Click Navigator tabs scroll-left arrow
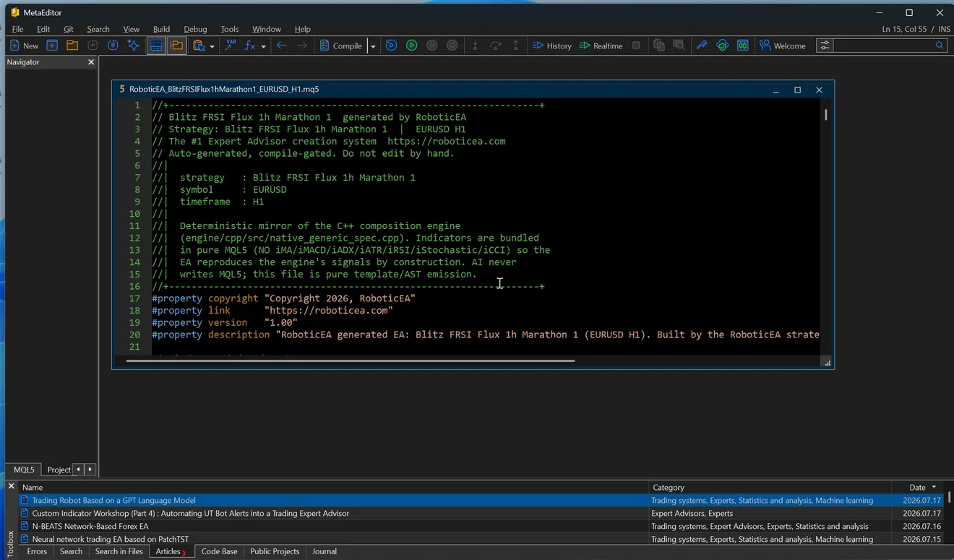The image size is (954, 560). click(x=78, y=470)
